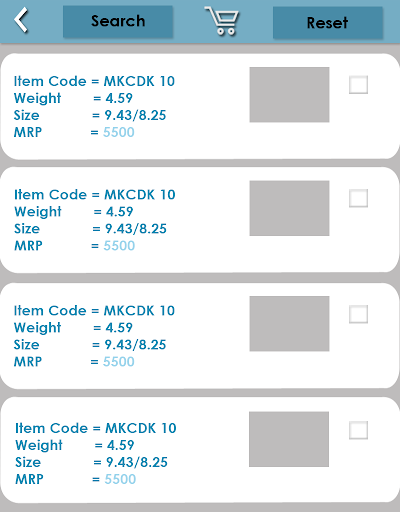Tap the first card's MRP value 5500
Viewport: 400px width, 512px height.
pos(119,132)
